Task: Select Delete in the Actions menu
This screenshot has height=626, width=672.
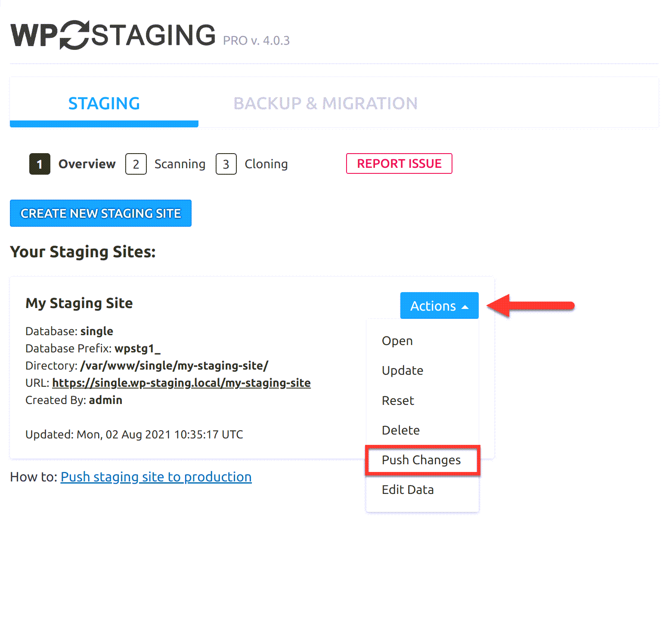Action: 400,430
